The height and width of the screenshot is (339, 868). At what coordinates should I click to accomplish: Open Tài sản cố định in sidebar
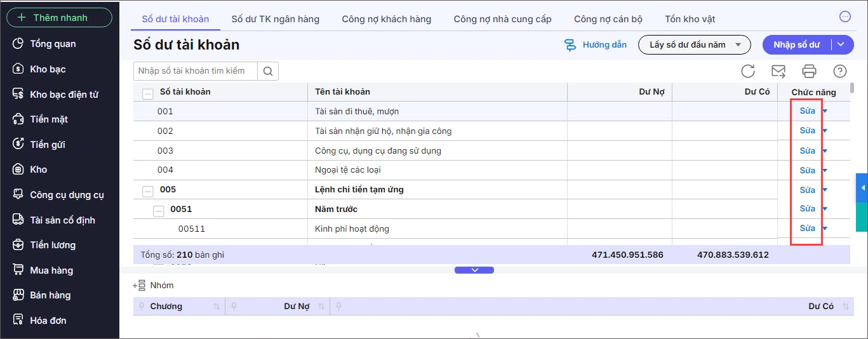(x=62, y=220)
